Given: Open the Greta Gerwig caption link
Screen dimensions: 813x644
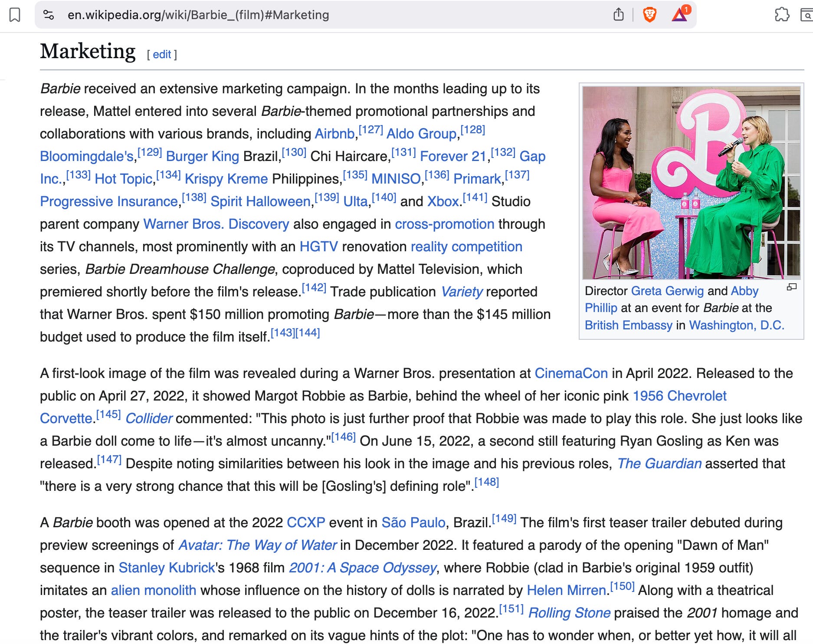Looking at the screenshot, I should coord(667,291).
